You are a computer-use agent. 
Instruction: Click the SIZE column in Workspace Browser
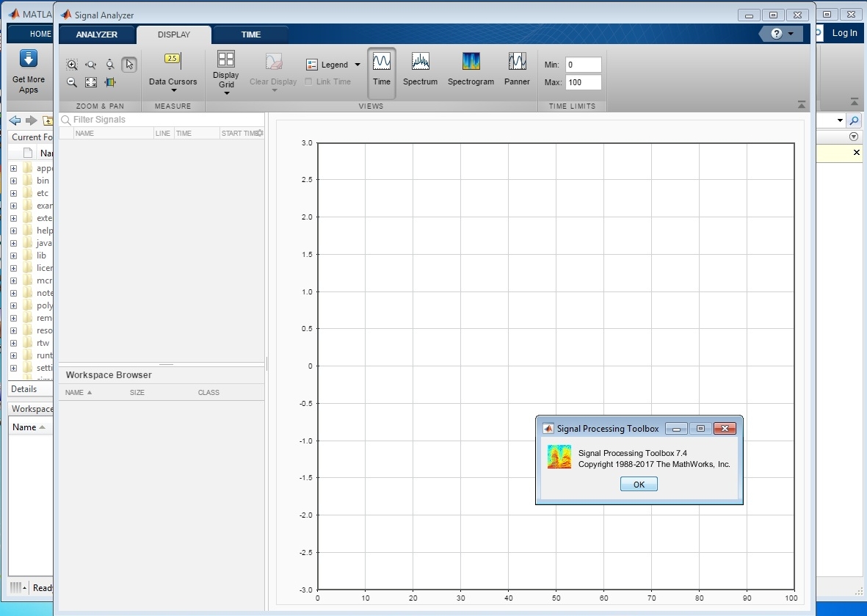137,393
